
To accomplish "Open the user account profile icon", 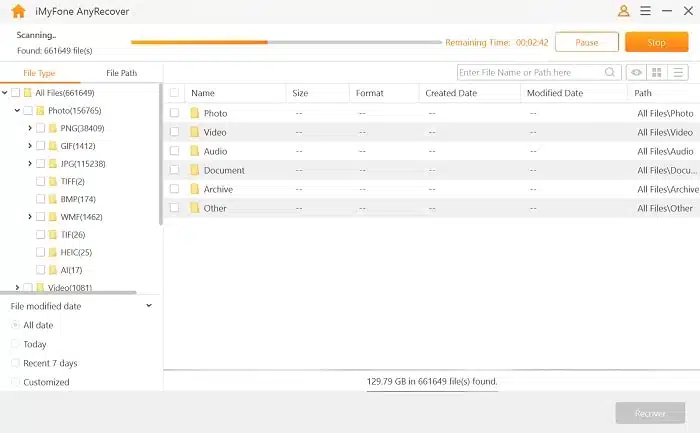I will pos(624,12).
